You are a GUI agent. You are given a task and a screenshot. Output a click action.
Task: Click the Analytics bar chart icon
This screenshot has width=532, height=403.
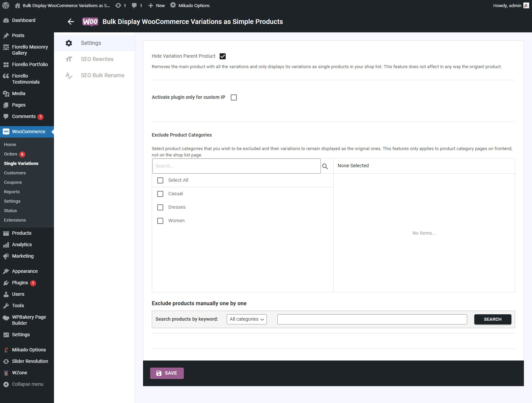click(6, 244)
